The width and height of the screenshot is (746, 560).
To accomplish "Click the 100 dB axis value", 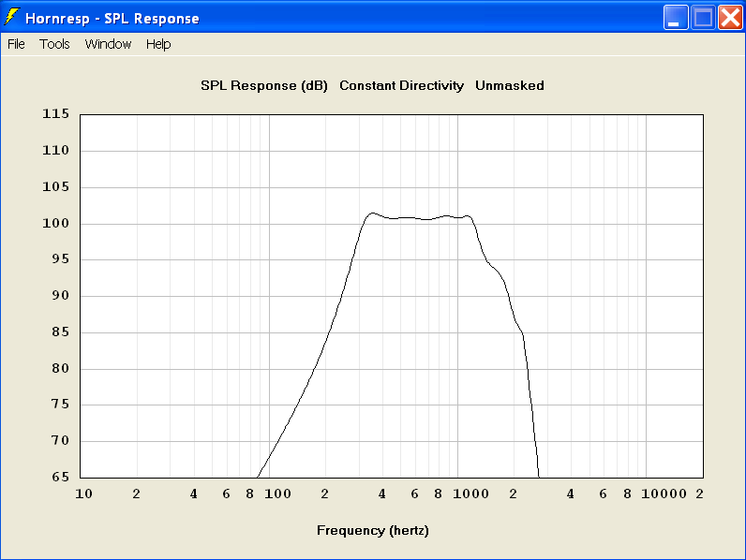I will (x=55, y=223).
